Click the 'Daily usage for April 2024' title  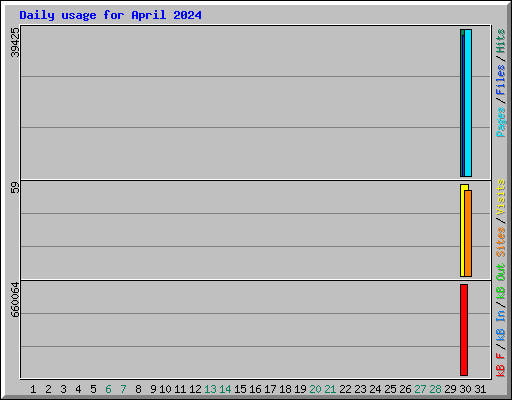pyautogui.click(x=110, y=15)
